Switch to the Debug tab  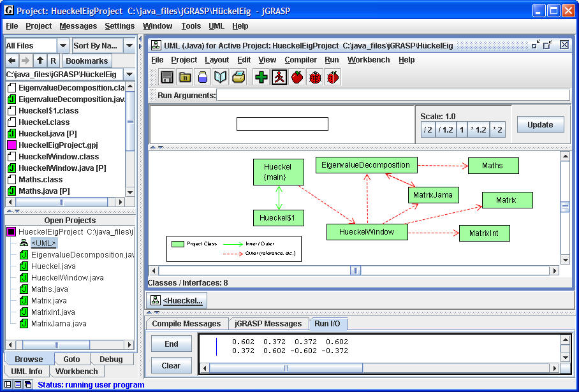point(111,359)
